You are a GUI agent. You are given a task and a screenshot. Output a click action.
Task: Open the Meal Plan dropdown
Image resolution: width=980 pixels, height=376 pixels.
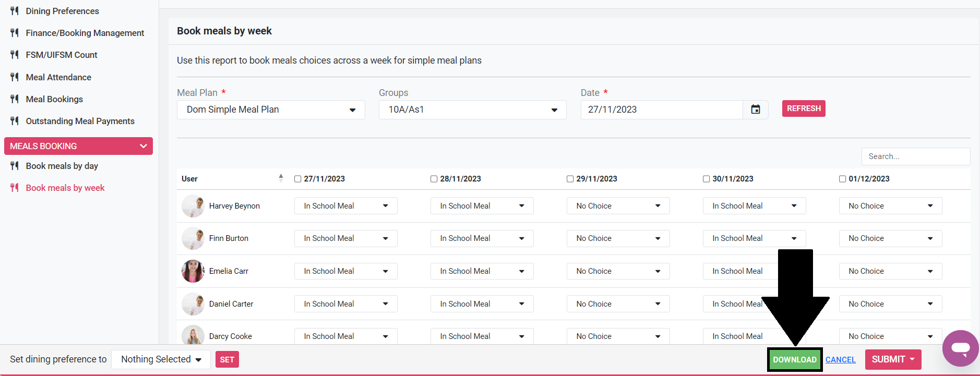(x=271, y=110)
